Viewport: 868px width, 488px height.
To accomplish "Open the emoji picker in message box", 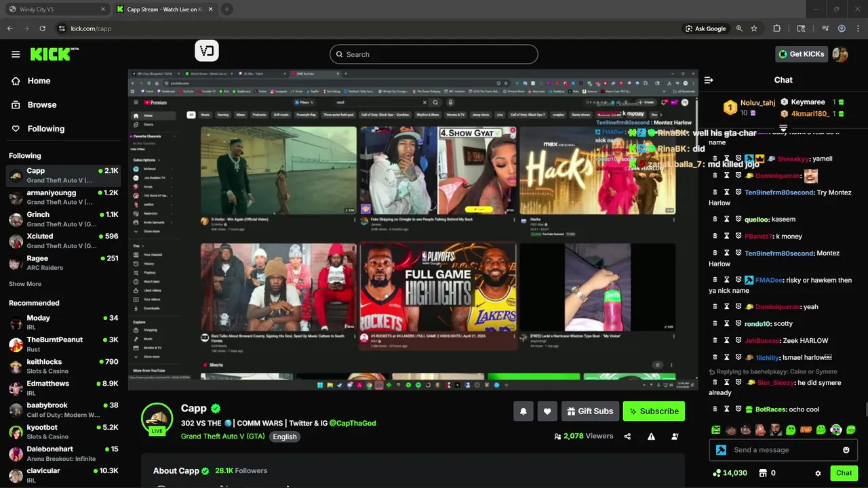I will pos(846,450).
